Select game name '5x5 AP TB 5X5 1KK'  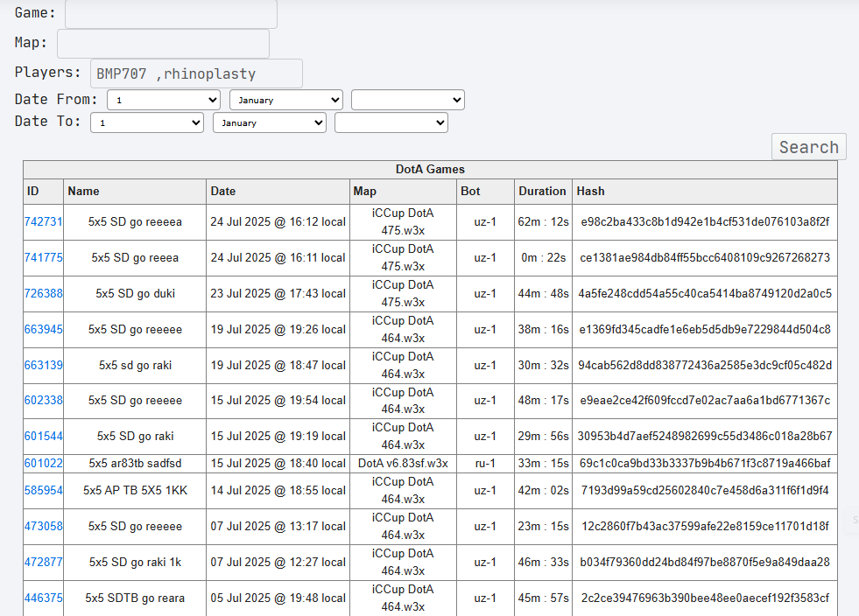135,490
